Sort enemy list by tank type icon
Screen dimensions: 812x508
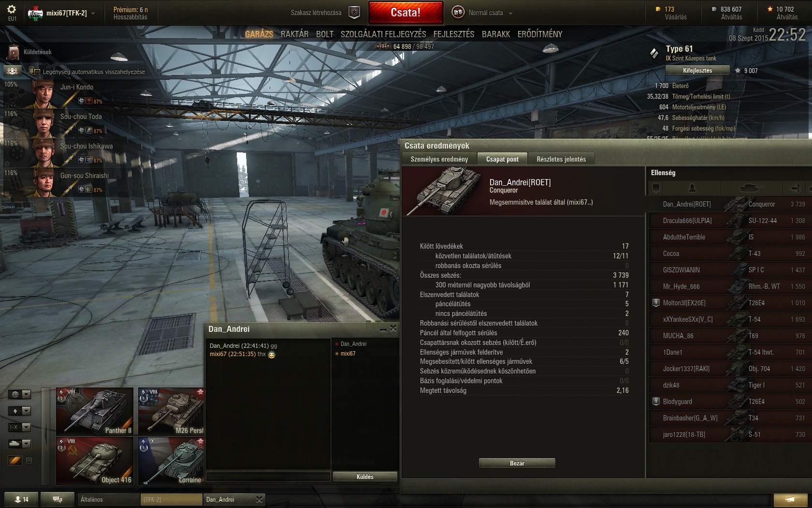point(752,188)
